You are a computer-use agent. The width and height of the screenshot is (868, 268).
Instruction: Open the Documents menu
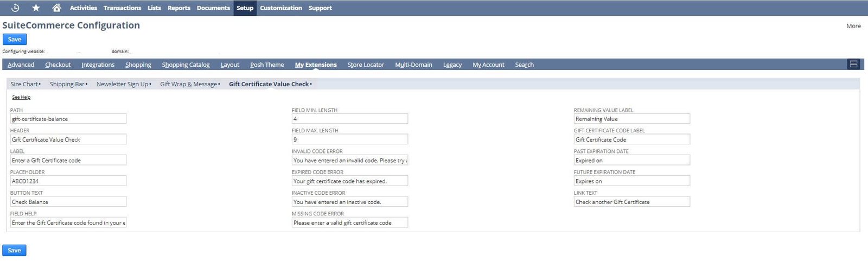click(213, 8)
